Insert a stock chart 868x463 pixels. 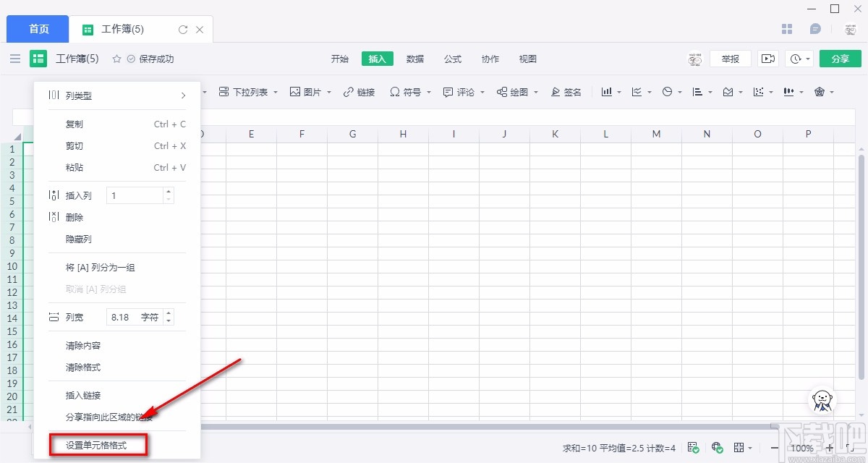tap(789, 92)
